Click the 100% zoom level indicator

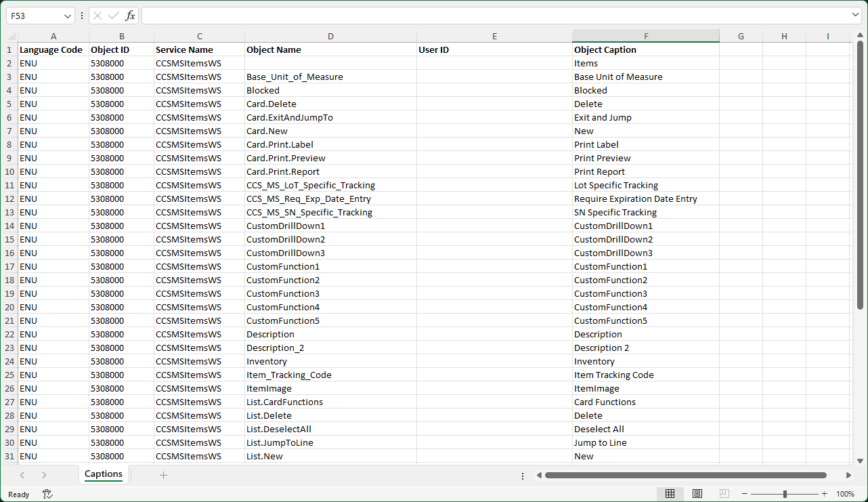click(846, 494)
